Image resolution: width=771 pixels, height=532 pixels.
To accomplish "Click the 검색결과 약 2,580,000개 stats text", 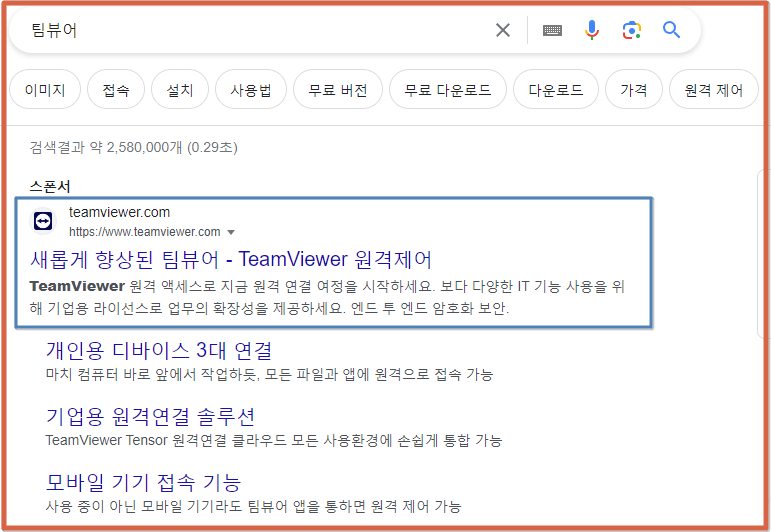I will pyautogui.click(x=134, y=147).
